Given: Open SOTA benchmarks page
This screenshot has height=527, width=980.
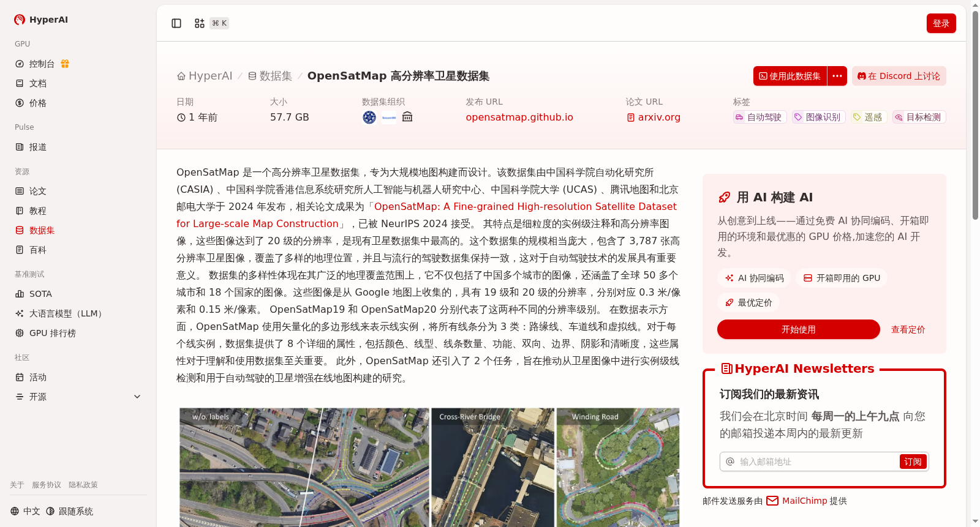Looking at the screenshot, I should 34,294.
